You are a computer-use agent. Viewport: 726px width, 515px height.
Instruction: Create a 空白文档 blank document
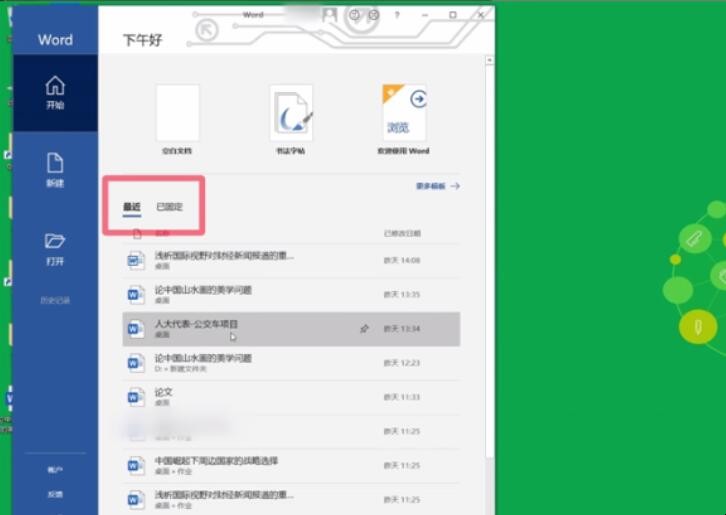[x=177, y=119]
